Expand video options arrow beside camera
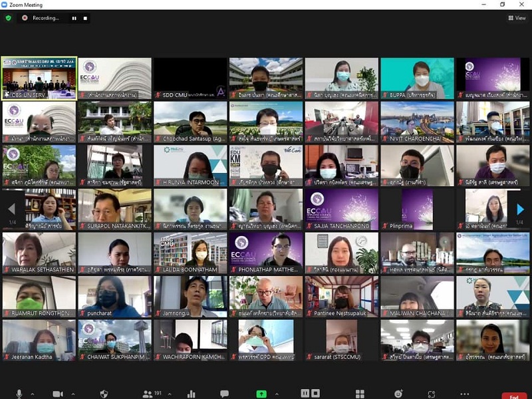 72,394
